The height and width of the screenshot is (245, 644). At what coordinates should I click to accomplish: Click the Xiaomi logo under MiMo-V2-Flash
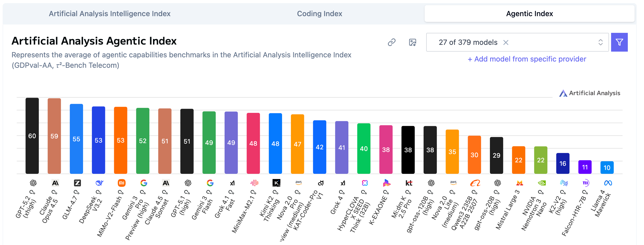(x=122, y=183)
